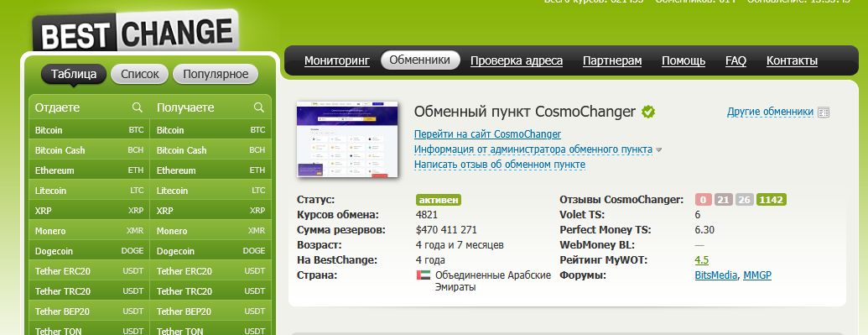The width and height of the screenshot is (868, 335).
Task: Select Litecoin in Отдаете column
Action: [89, 191]
